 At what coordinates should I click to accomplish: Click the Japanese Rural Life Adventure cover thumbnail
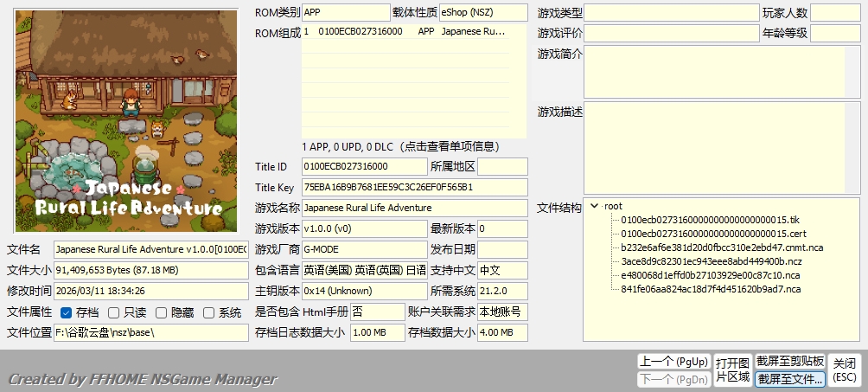coord(126,121)
